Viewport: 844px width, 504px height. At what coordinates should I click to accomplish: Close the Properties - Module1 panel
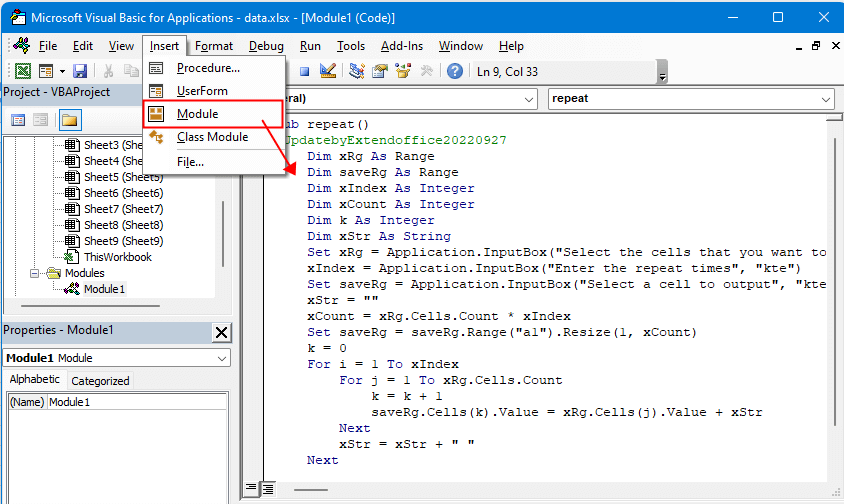click(x=221, y=332)
